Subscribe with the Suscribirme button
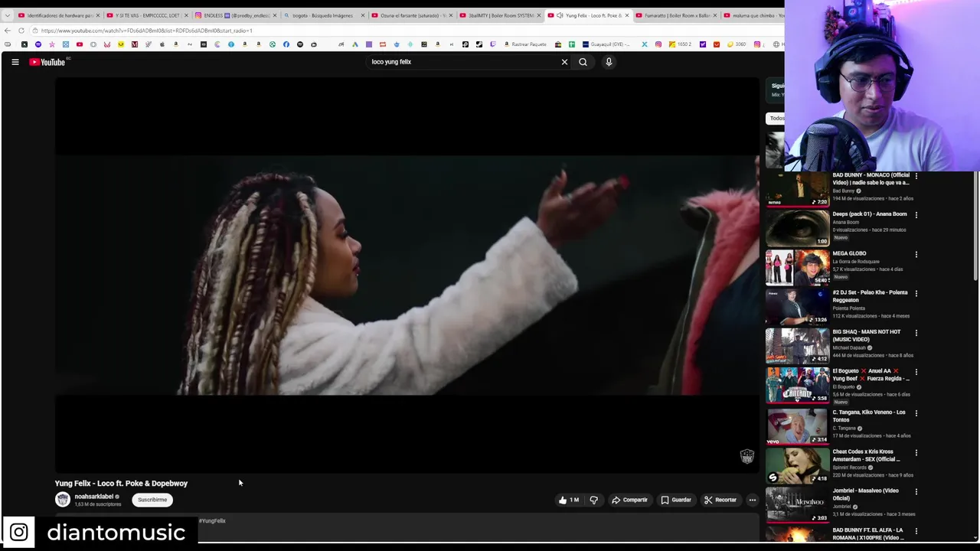980x551 pixels. [x=152, y=500]
